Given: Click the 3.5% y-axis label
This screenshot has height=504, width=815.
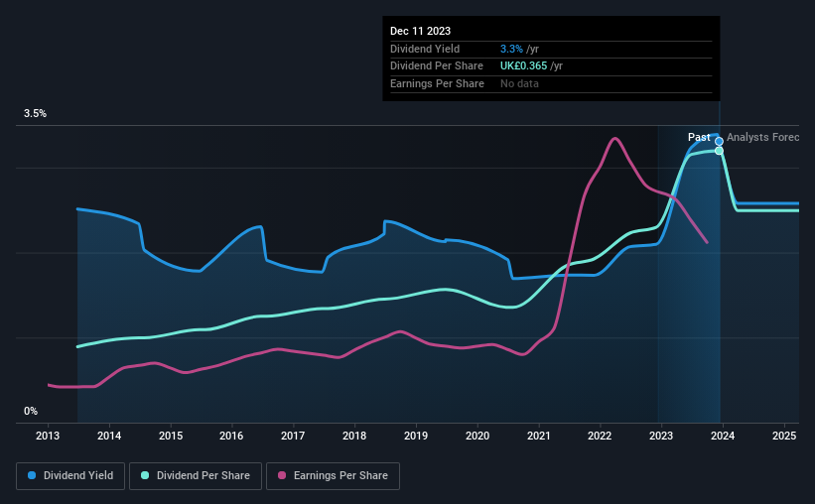Looking at the screenshot, I should tap(35, 114).
